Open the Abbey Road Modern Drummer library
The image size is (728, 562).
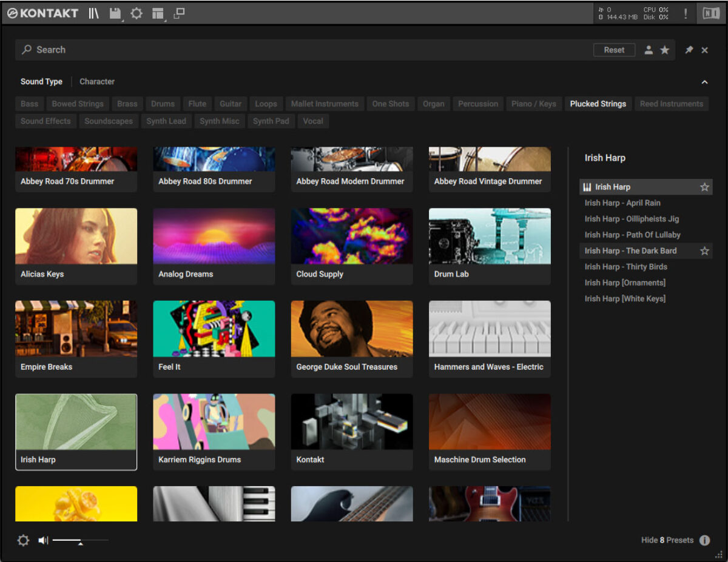click(x=352, y=170)
